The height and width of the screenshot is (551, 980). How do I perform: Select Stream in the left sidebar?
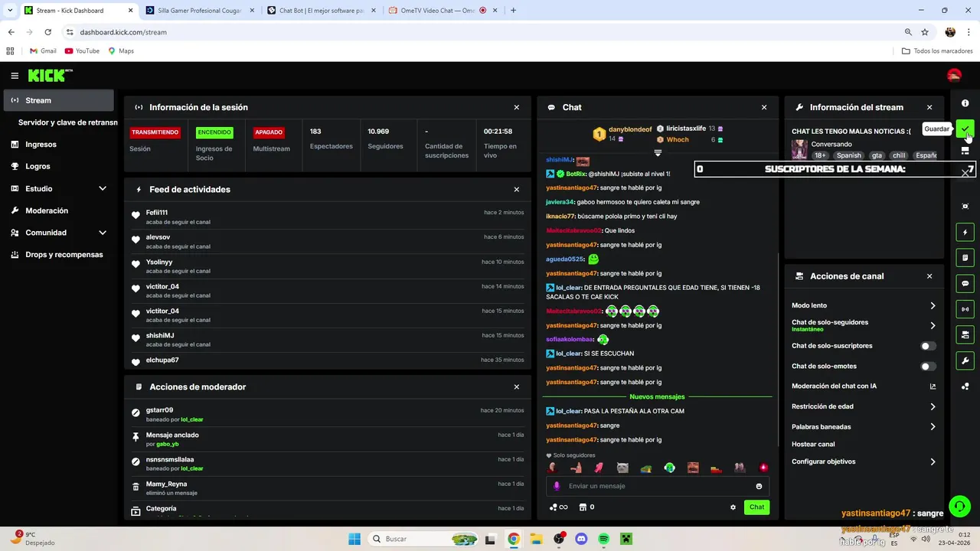click(58, 100)
